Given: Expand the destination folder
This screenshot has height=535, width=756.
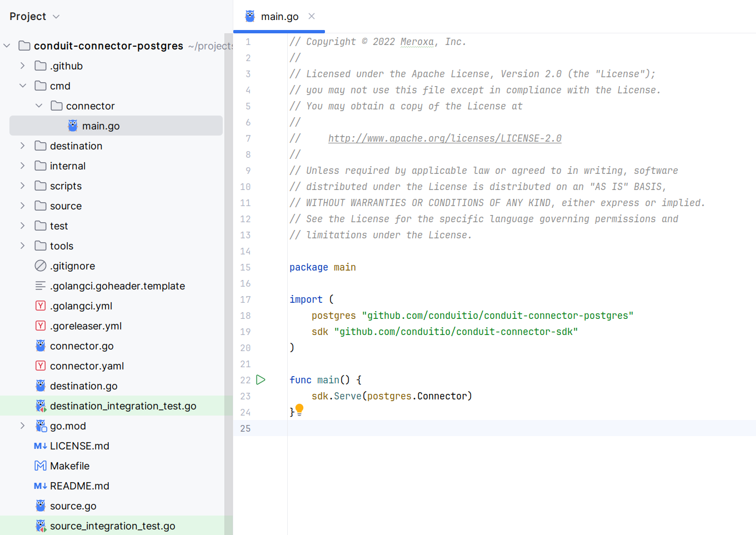Looking at the screenshot, I should coord(23,146).
